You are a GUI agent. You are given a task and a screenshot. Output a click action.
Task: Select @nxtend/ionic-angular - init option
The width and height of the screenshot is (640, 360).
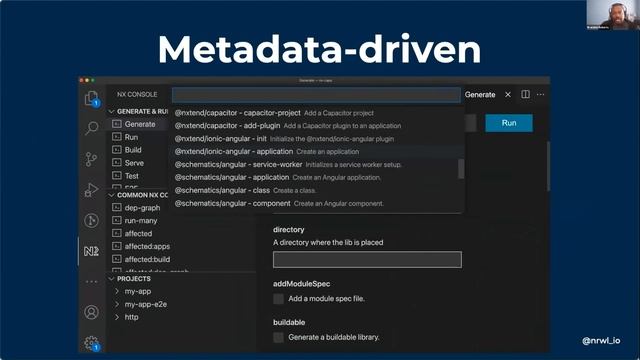(x=318, y=139)
